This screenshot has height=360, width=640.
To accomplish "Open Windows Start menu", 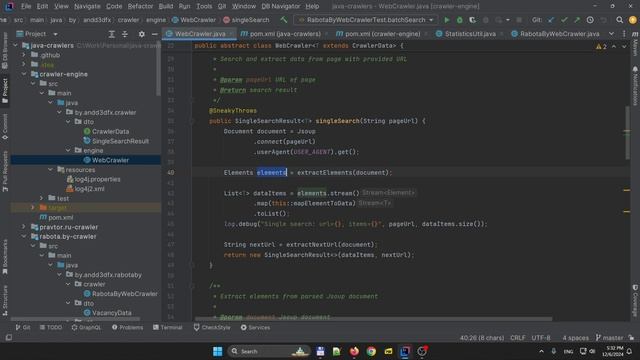I will [x=218, y=351].
